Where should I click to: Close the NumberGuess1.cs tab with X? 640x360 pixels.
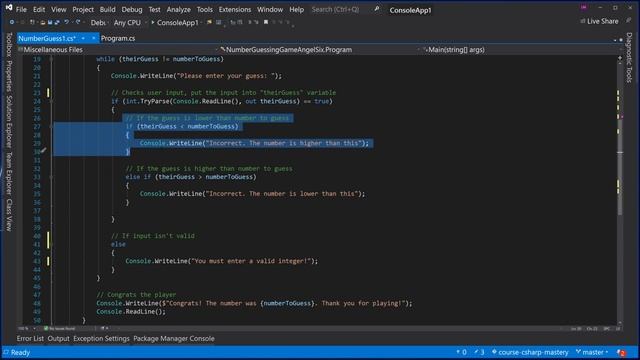click(93, 38)
